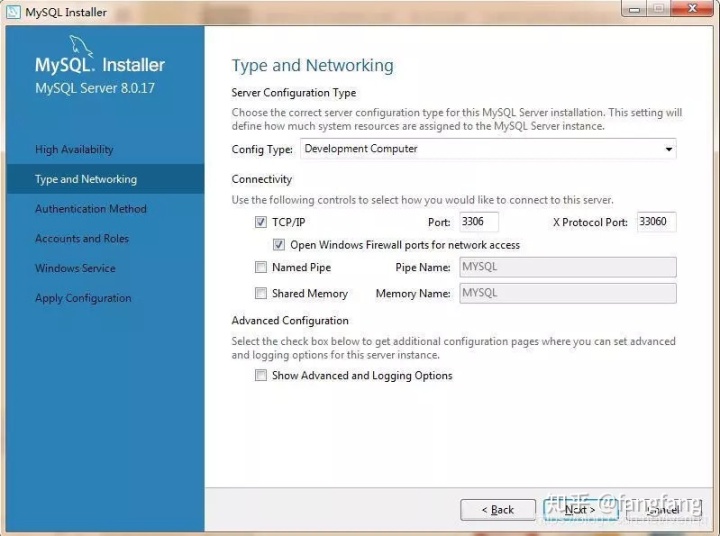
Task: Click the Type and Networking heading
Action: coord(312,66)
